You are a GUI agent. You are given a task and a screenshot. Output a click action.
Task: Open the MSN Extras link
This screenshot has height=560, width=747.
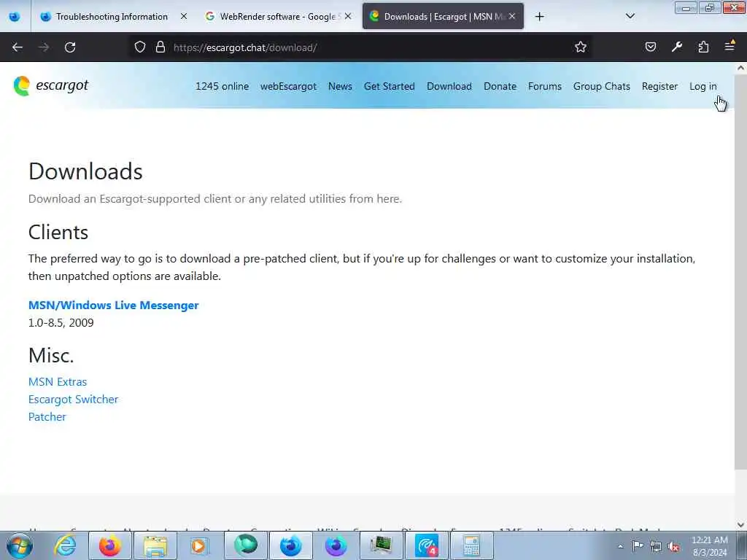pos(58,382)
